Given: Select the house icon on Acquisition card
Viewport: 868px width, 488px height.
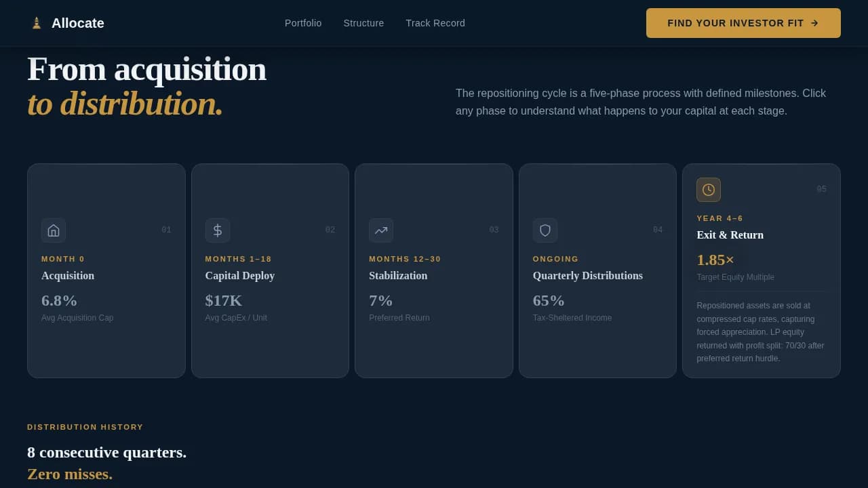Looking at the screenshot, I should click(54, 230).
